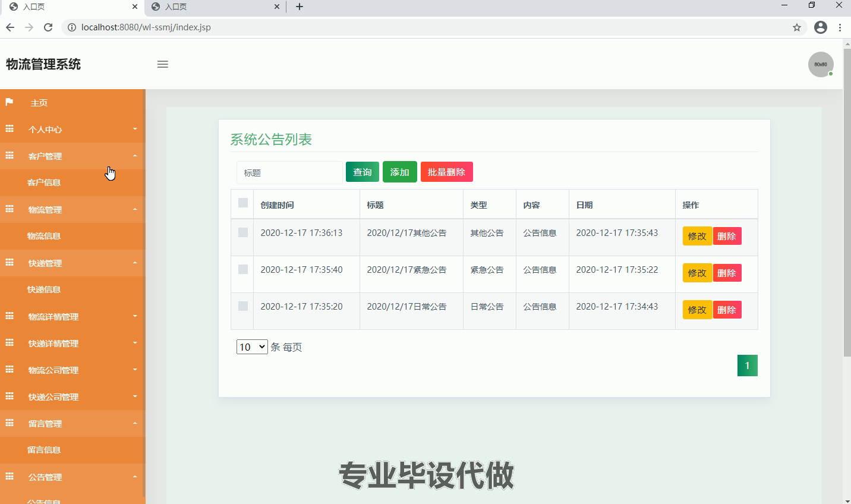Toggle the hamburger sidebar menu icon
Screen dimensions: 851x504
pyautogui.click(x=162, y=64)
